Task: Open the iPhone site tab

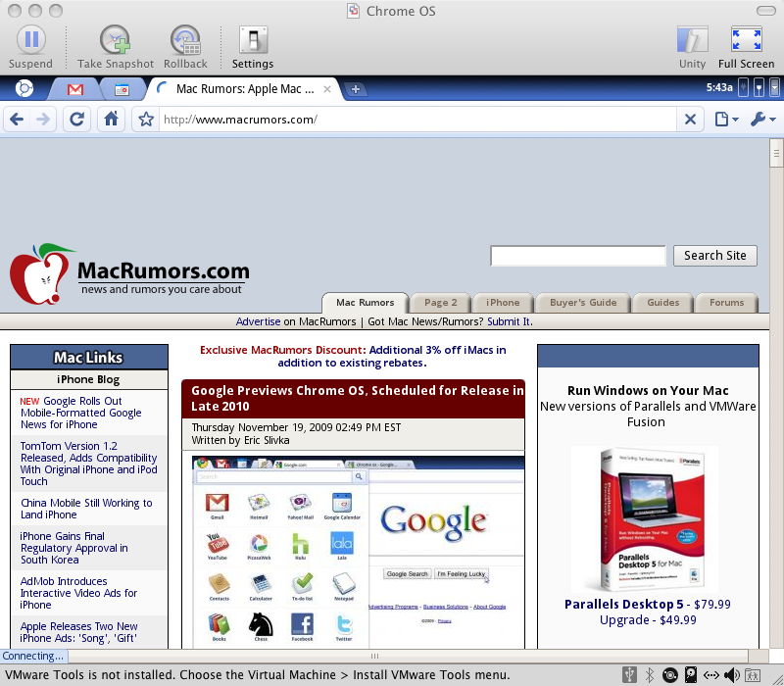Action: point(503,303)
